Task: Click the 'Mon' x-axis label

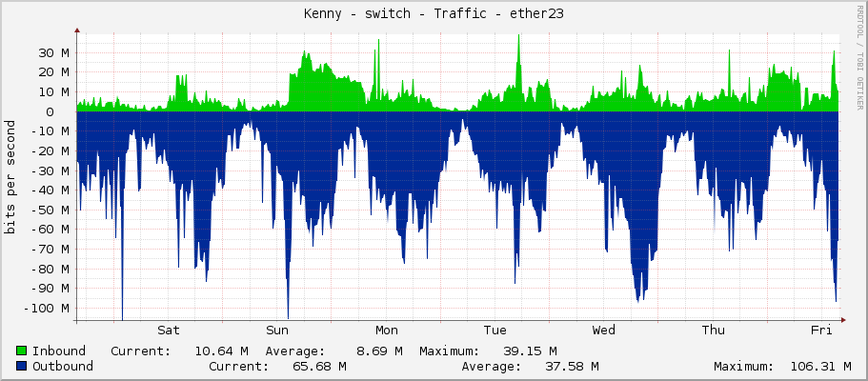Action: coord(387,331)
